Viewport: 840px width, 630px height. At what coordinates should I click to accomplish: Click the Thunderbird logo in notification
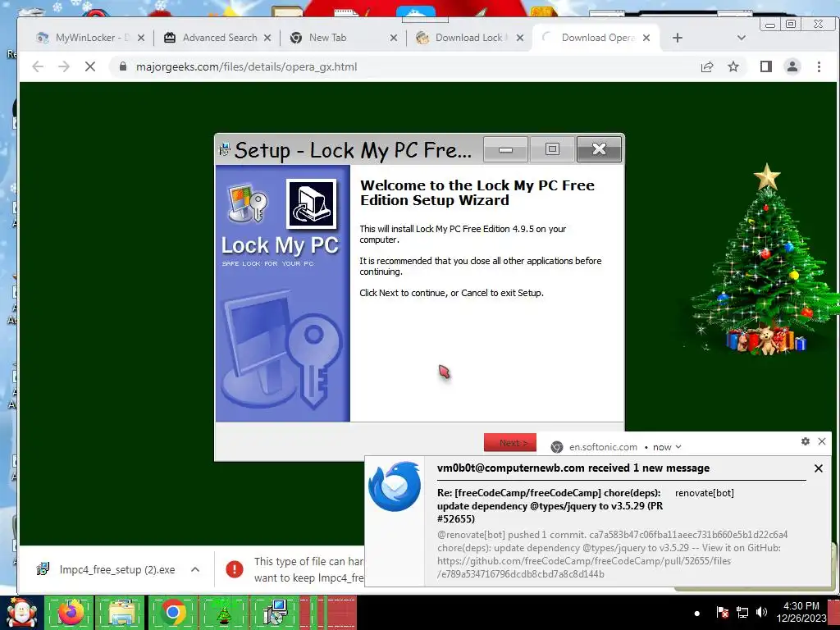click(395, 486)
